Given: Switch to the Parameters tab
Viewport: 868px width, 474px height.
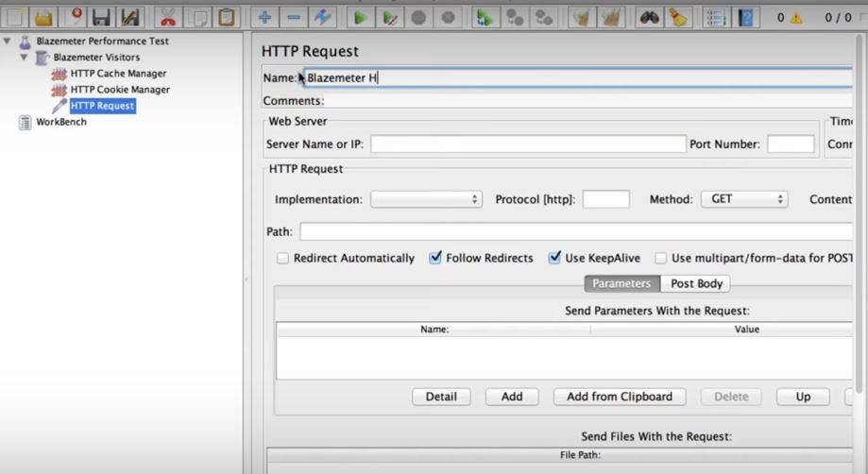Looking at the screenshot, I should [x=621, y=283].
